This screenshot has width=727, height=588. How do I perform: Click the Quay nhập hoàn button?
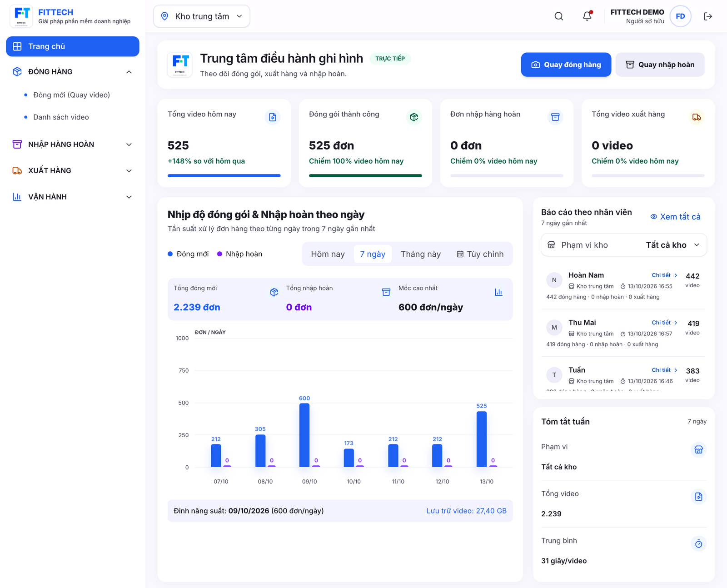pyautogui.click(x=660, y=65)
